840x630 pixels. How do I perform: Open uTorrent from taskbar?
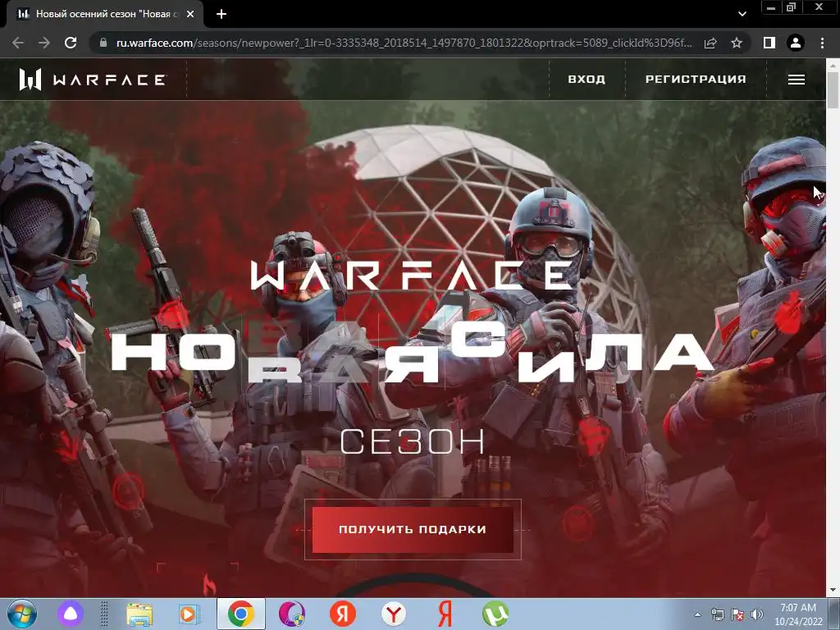coord(495,614)
